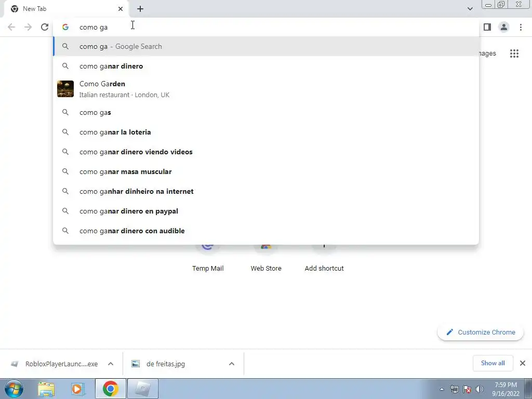Go back using the back arrow
This screenshot has width=532, height=399.
click(11, 27)
